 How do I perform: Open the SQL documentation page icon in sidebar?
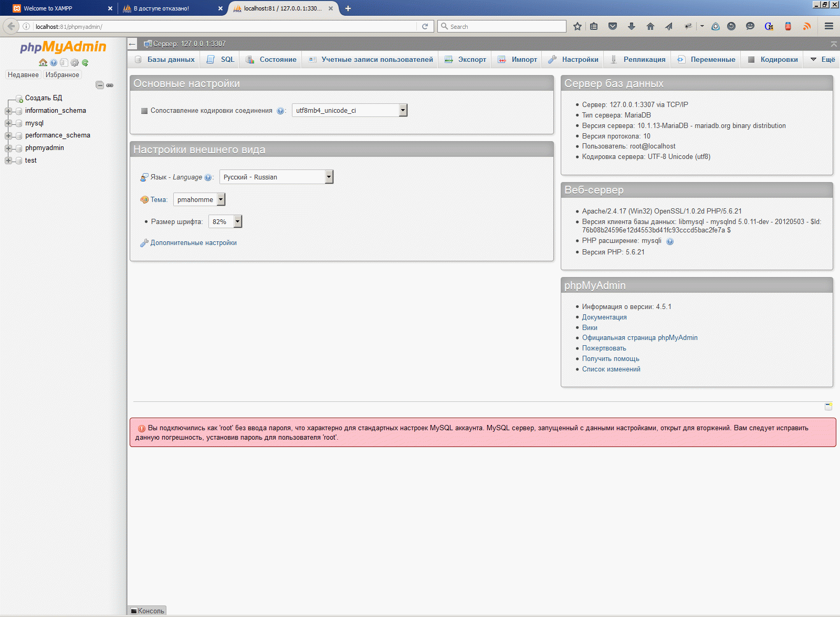pyautogui.click(x=64, y=62)
